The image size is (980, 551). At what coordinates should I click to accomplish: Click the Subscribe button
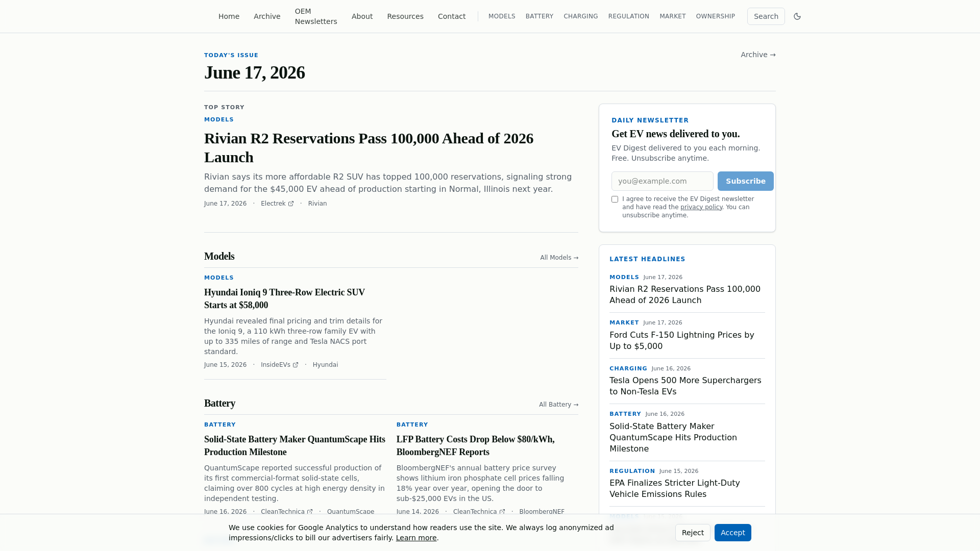tap(746, 181)
